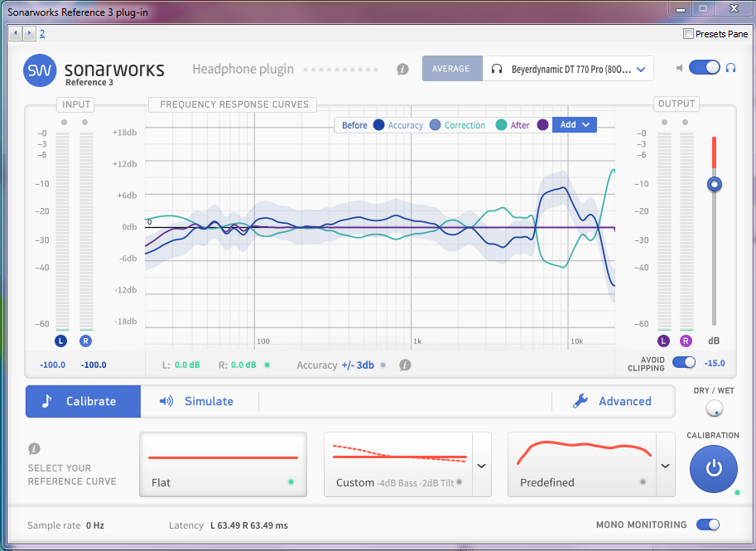Viewport: 756px width, 551px height.
Task: Toggle the Before curve dot
Action: pyautogui.click(x=378, y=125)
